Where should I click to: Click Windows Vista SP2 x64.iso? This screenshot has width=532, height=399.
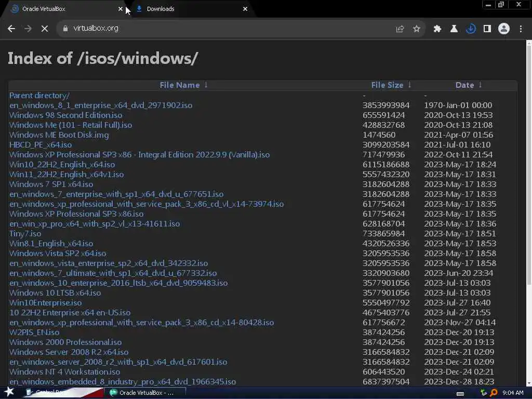58,253
